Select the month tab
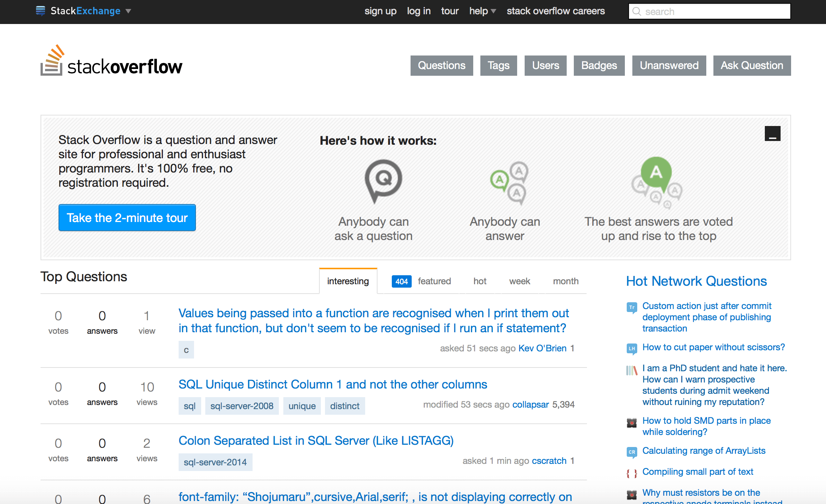Viewport: 826px width, 504px height. pyautogui.click(x=566, y=281)
